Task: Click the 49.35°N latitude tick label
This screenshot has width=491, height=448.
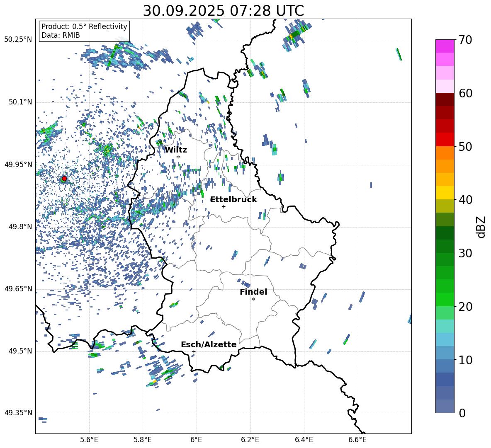Action: tap(18, 413)
